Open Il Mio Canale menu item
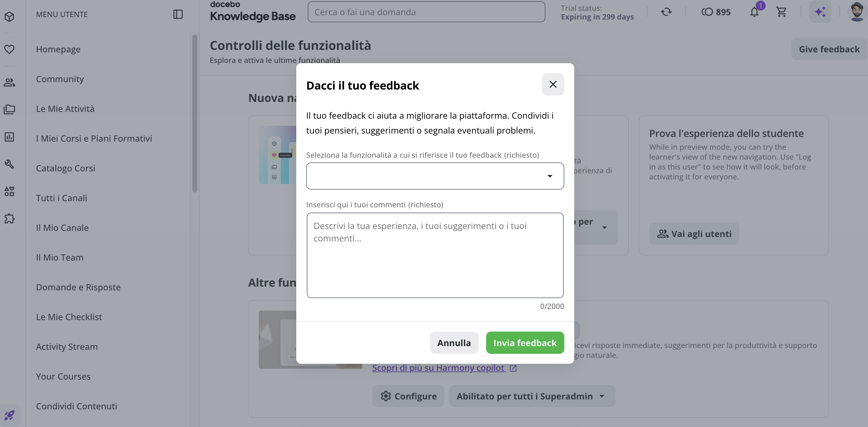 point(62,228)
